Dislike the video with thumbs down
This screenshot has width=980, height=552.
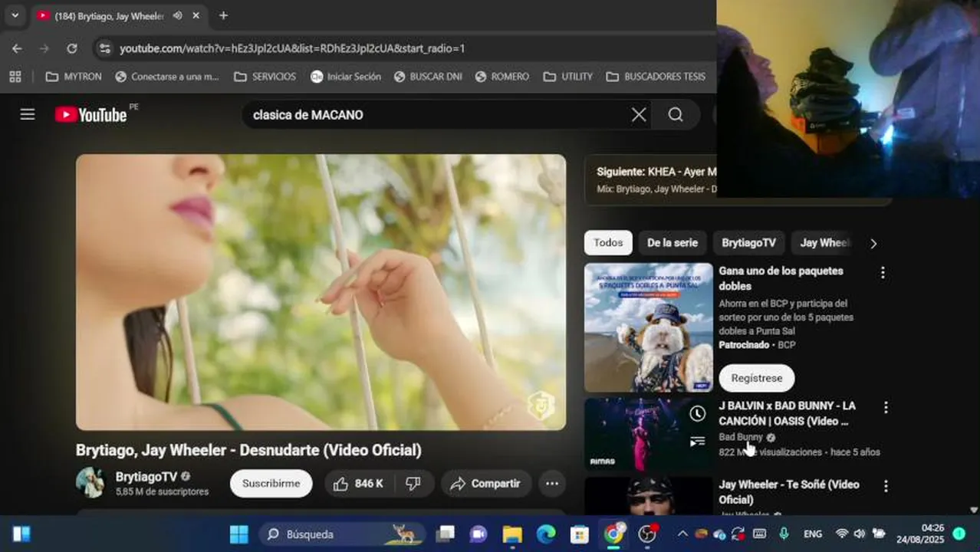tap(414, 484)
